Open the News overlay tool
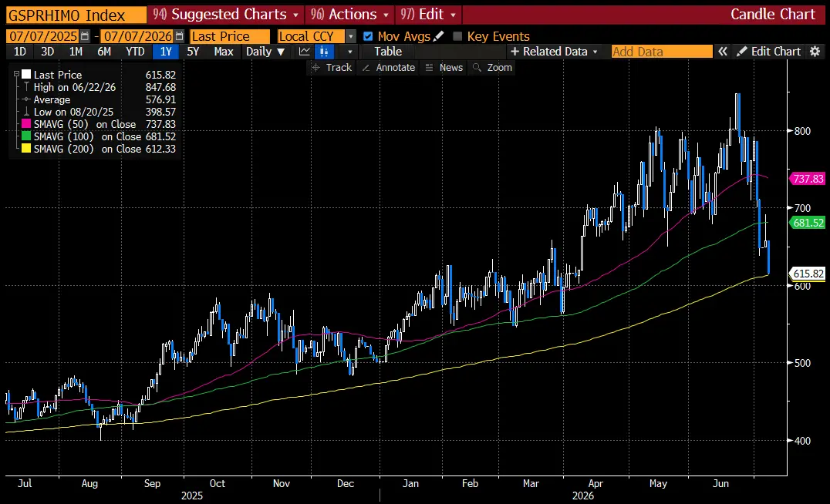Viewport: 830px width, 504px height. pos(444,67)
